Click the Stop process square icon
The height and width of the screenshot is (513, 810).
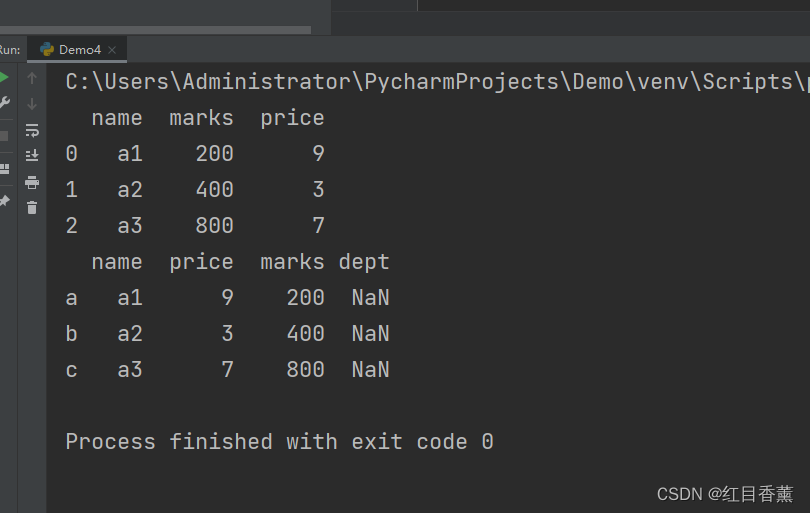4,136
